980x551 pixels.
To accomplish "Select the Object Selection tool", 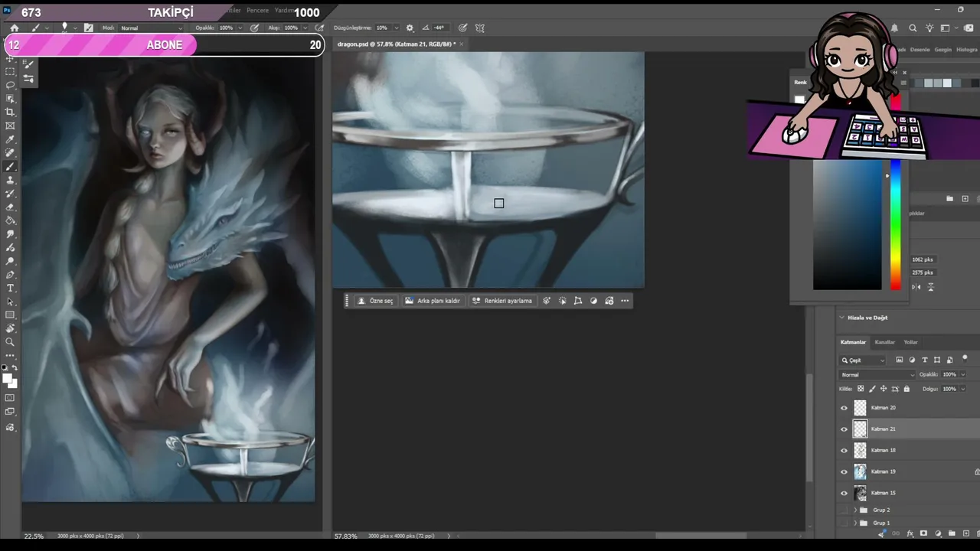I will [10, 99].
